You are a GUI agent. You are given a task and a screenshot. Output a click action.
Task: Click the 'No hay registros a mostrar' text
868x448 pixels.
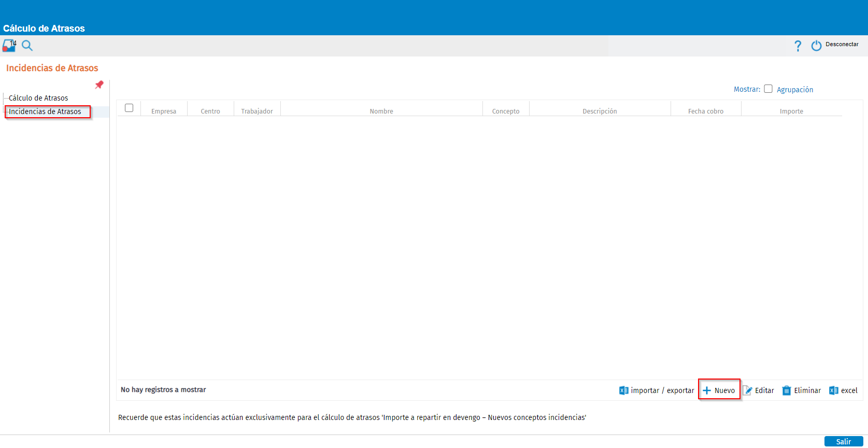tap(163, 389)
